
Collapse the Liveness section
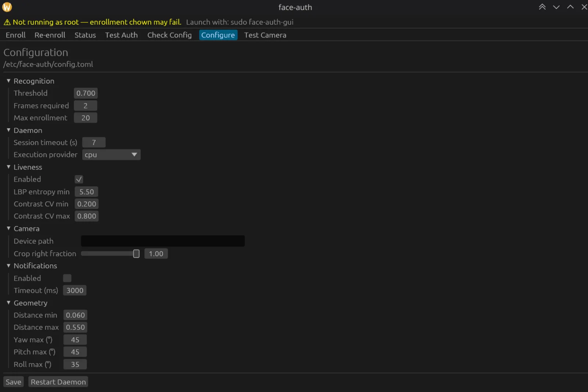click(x=8, y=167)
